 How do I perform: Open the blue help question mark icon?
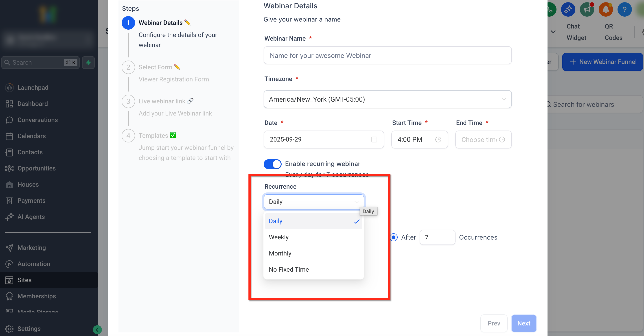624,9
